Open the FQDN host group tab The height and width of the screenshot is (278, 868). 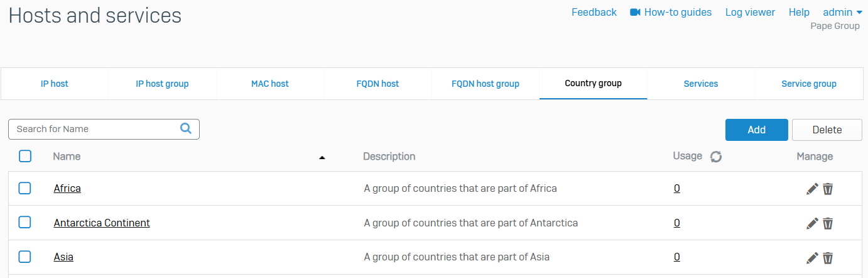(x=485, y=84)
